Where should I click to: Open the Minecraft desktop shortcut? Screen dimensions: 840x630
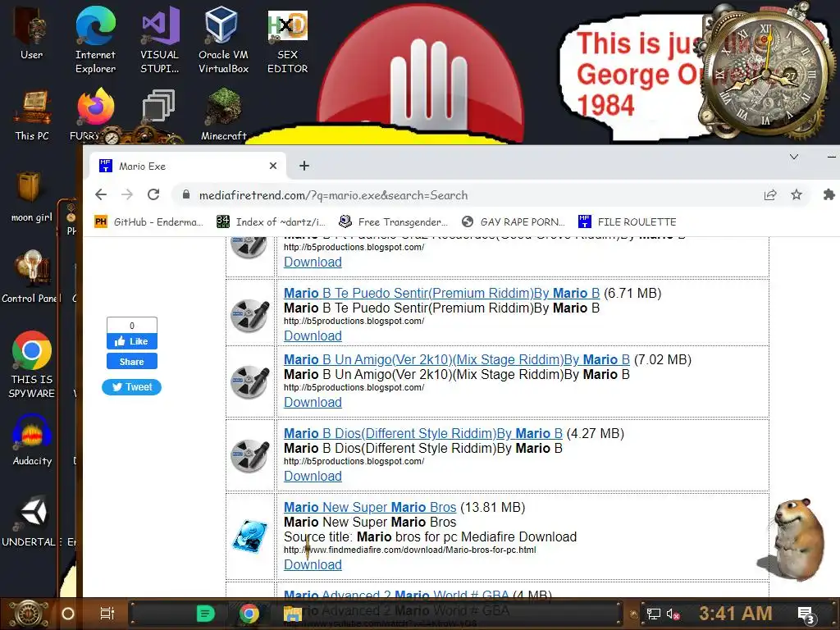click(x=223, y=115)
